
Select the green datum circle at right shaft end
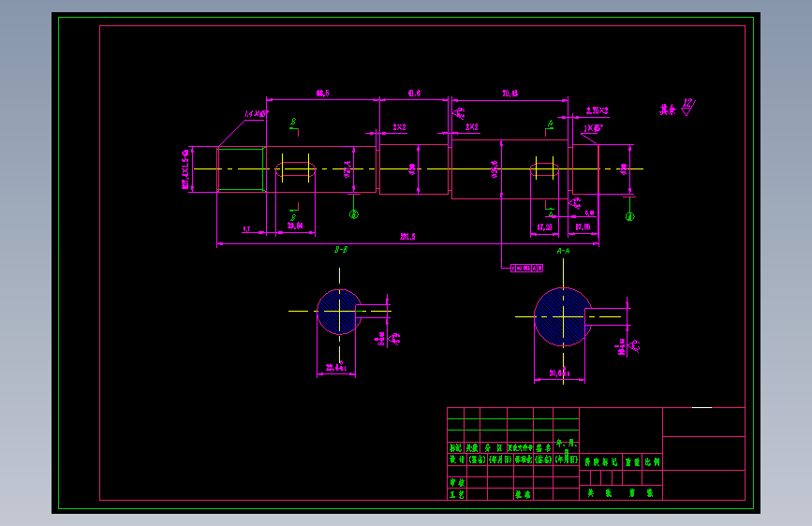click(629, 216)
